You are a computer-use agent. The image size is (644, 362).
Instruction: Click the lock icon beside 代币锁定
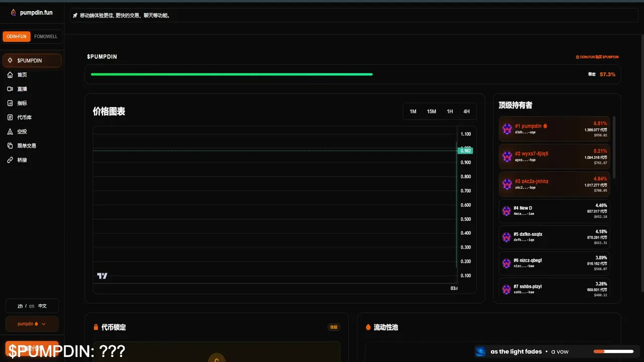pyautogui.click(x=96, y=327)
